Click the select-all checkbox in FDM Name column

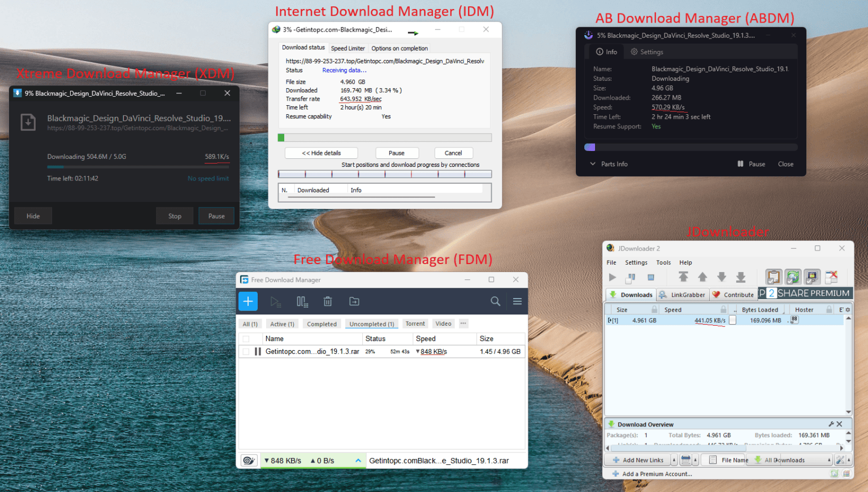246,338
